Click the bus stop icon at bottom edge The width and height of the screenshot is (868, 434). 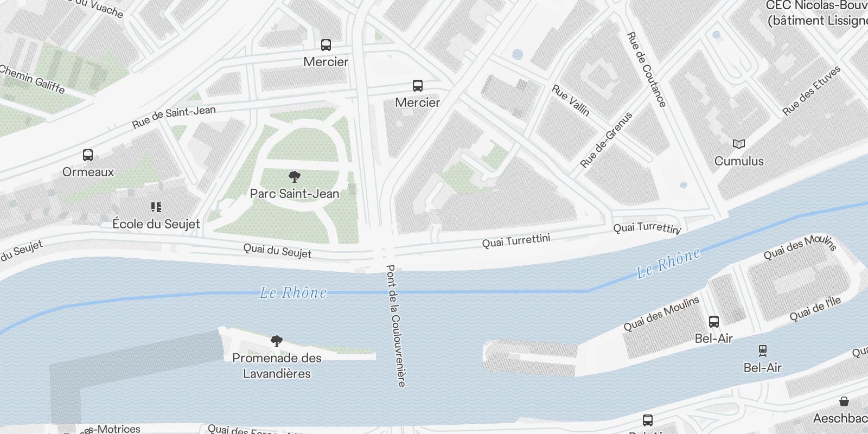tap(648, 420)
